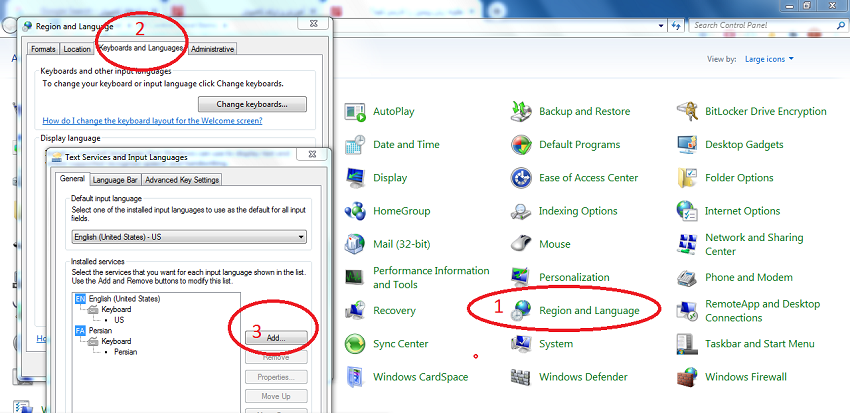Viewport: 850px width, 413px height.
Task: Open the Date and Time icon
Action: [356, 145]
